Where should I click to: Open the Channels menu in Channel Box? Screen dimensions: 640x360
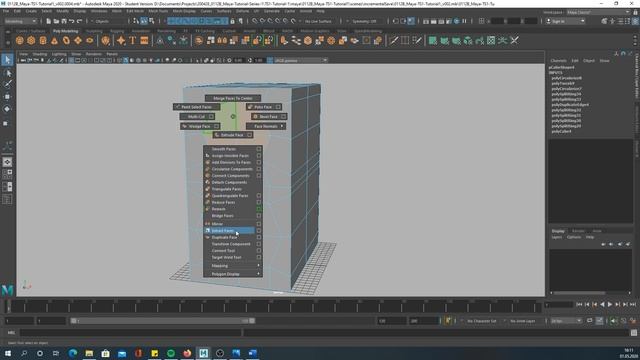point(558,60)
